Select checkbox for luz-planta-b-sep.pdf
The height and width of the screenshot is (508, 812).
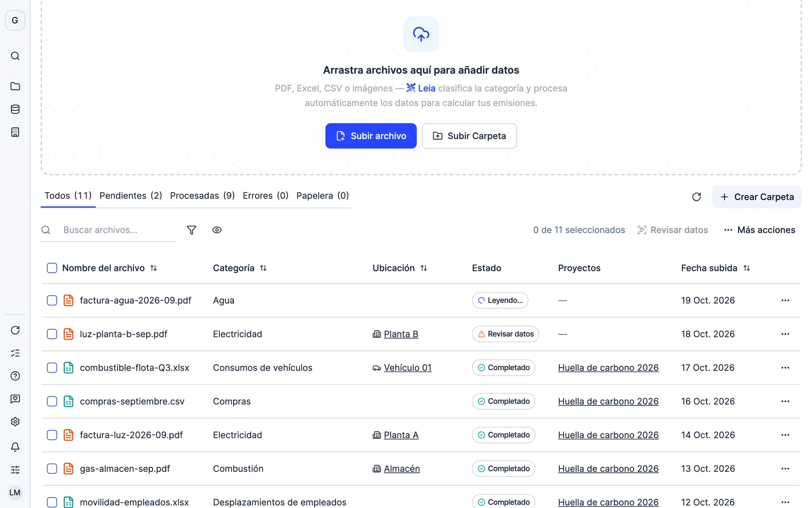(x=52, y=334)
